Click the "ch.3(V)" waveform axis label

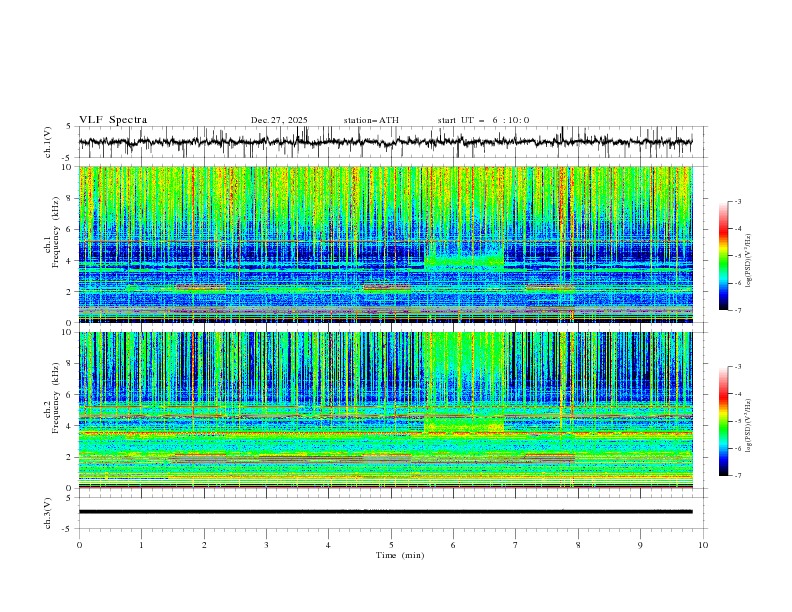[48, 513]
